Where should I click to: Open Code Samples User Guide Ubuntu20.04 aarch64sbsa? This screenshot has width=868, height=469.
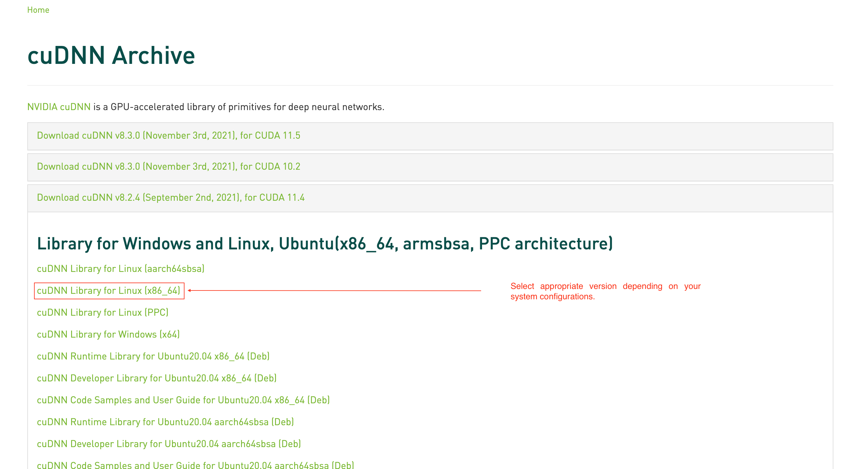pyautogui.click(x=195, y=465)
